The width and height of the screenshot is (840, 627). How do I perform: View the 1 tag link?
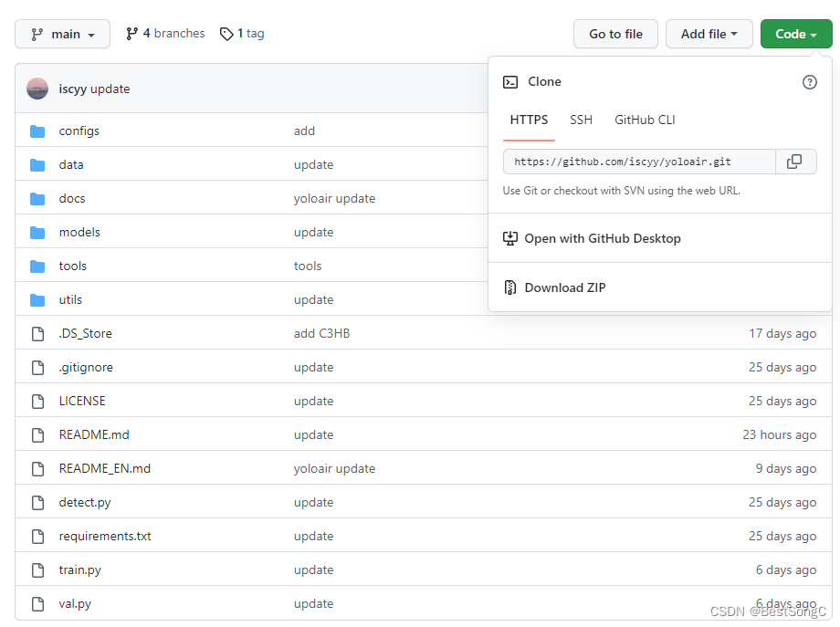pos(242,34)
